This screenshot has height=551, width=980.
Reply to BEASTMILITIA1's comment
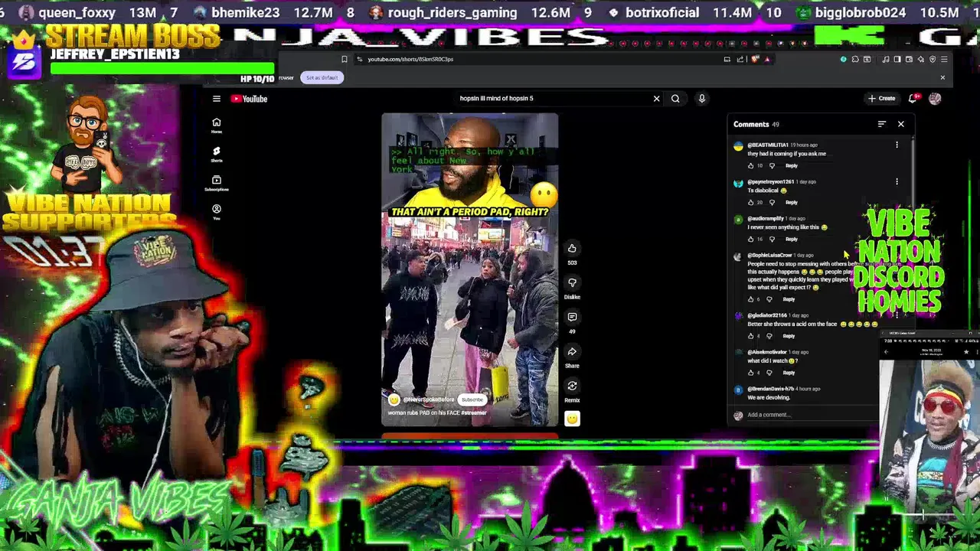click(x=791, y=165)
